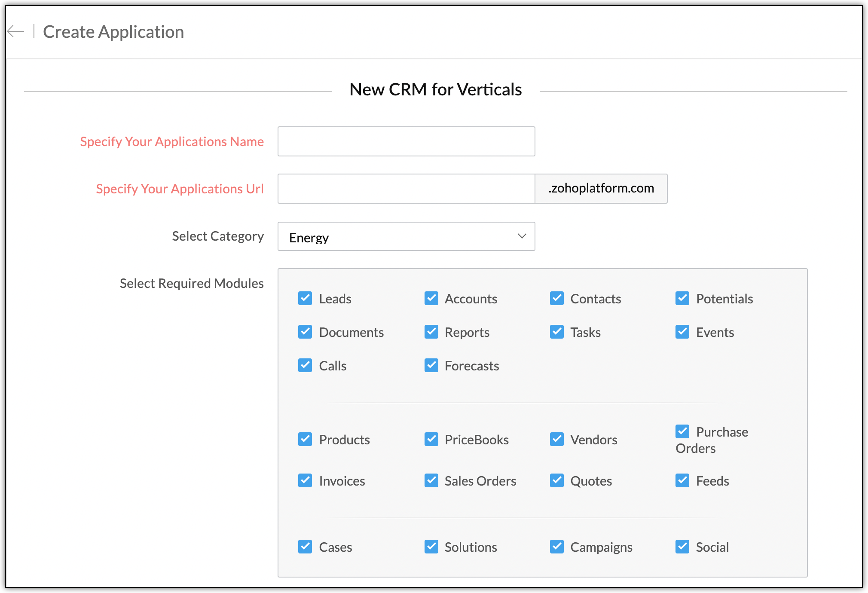The width and height of the screenshot is (868, 593).
Task: Click the back arrow icon
Action: pyautogui.click(x=15, y=31)
